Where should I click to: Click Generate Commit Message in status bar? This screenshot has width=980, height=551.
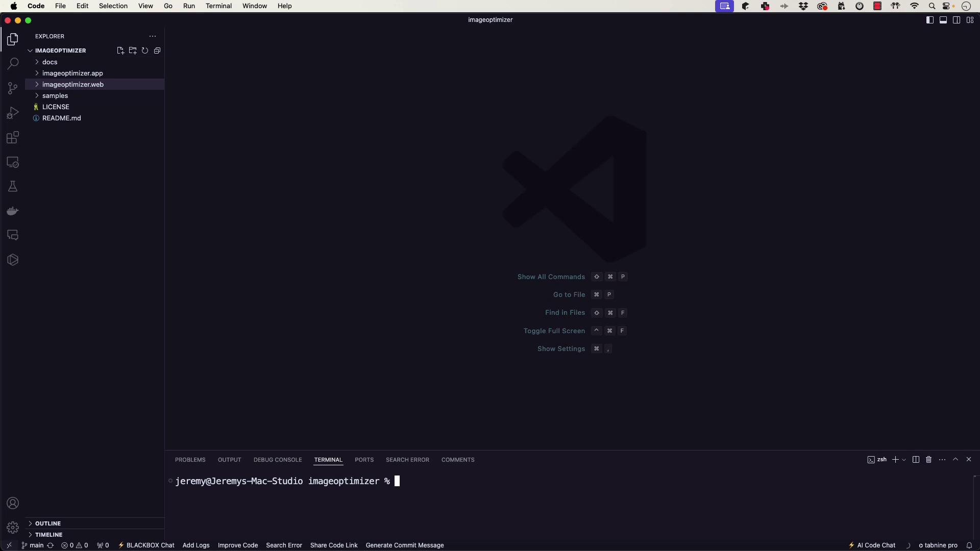tap(405, 545)
